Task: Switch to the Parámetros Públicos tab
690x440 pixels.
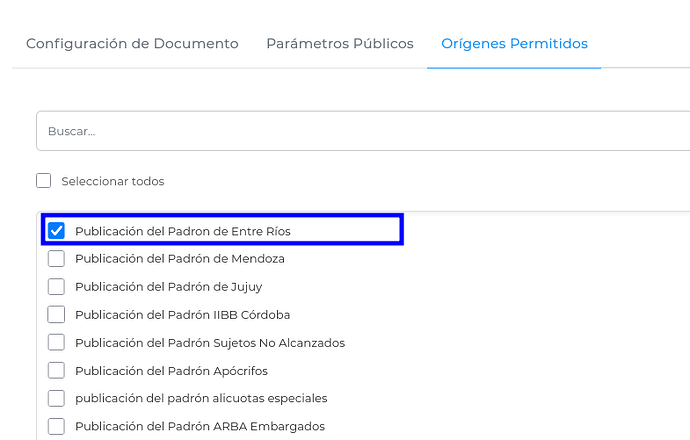Action: click(340, 44)
